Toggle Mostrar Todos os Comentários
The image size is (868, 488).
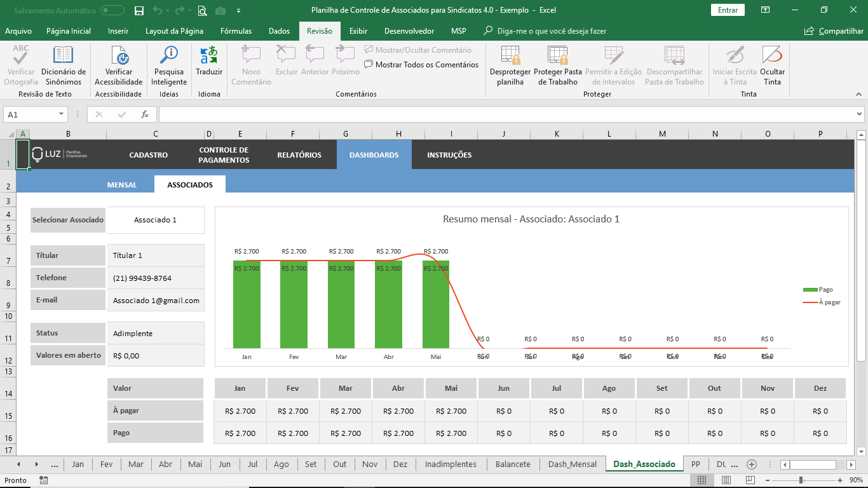click(x=421, y=65)
